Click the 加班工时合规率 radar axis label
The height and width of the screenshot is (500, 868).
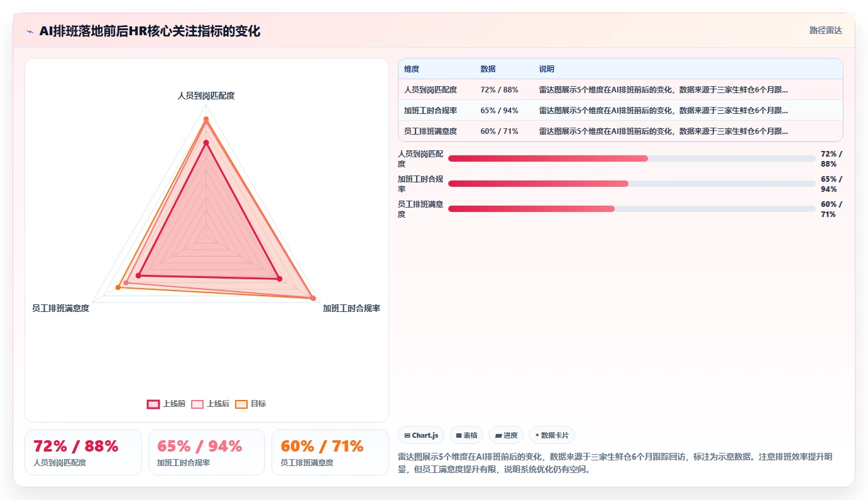click(351, 308)
